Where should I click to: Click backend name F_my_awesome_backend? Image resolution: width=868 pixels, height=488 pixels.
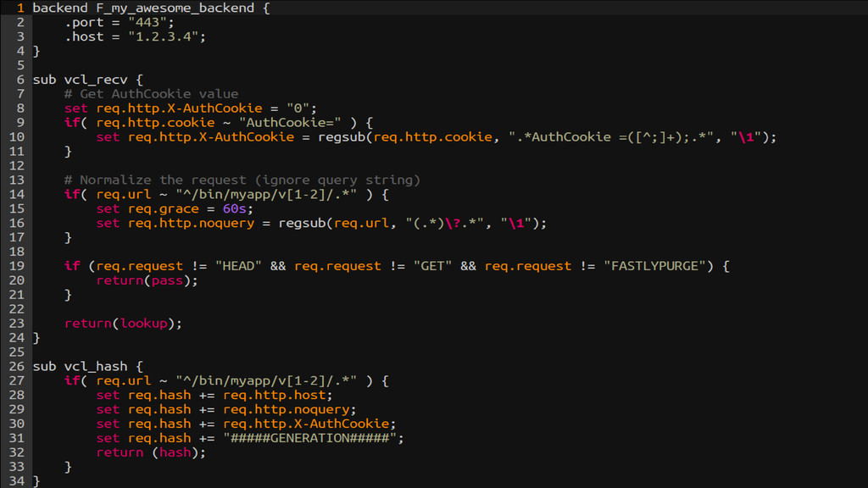tap(175, 8)
